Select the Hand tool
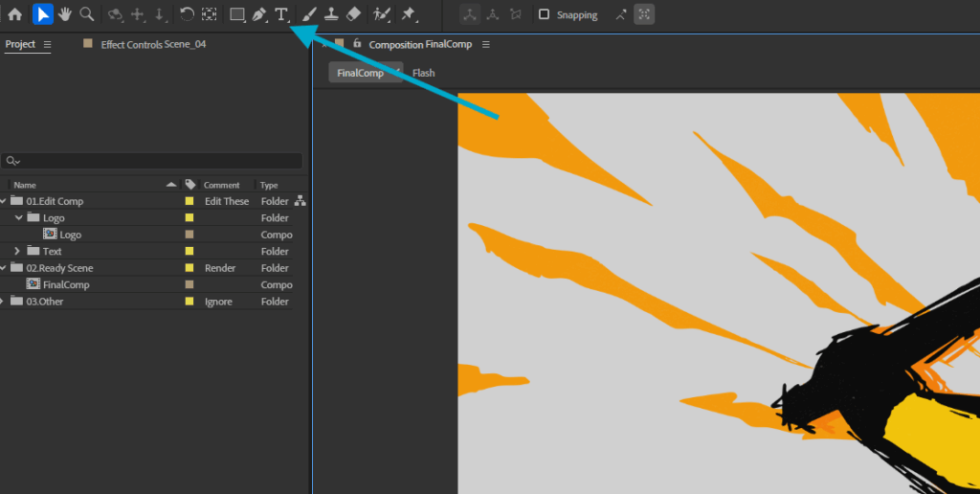The height and width of the screenshot is (494, 980). 65,14
